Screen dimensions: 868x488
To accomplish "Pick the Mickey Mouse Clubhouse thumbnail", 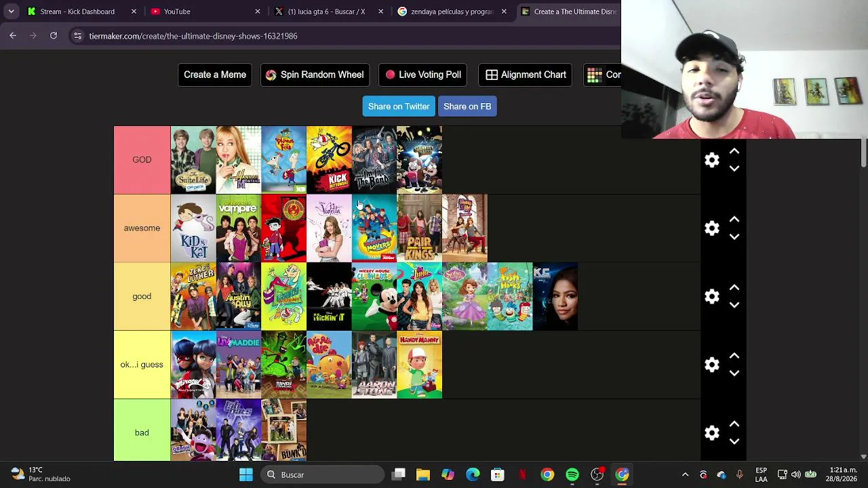I will tap(374, 297).
